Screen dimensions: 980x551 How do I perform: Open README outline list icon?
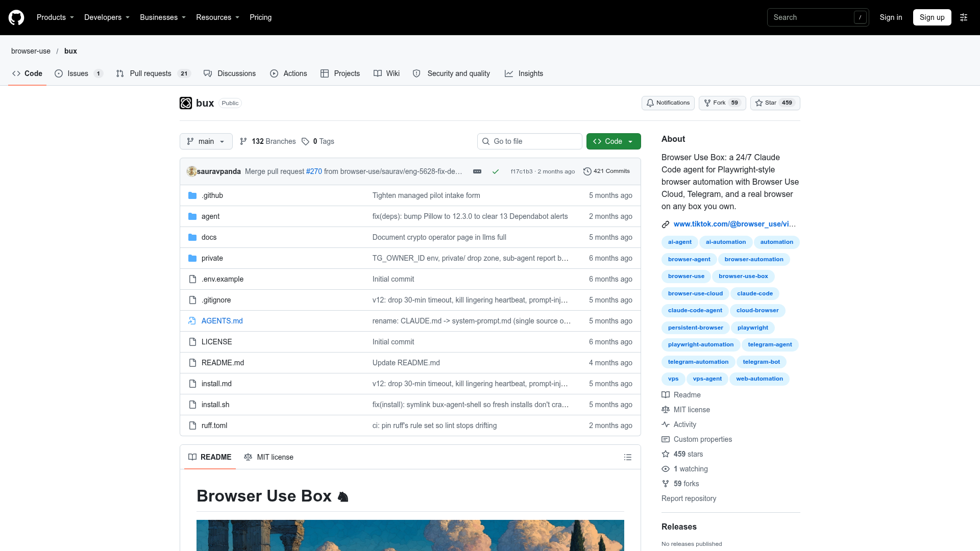point(628,457)
